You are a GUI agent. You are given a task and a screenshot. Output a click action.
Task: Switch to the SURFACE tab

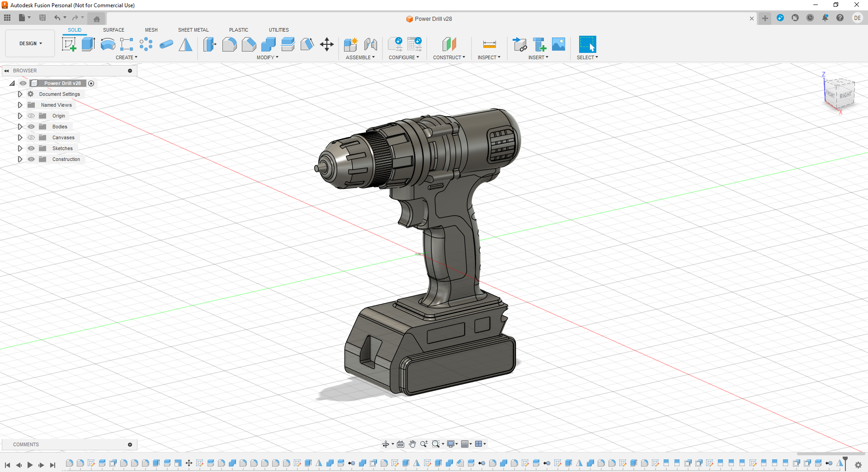click(113, 30)
